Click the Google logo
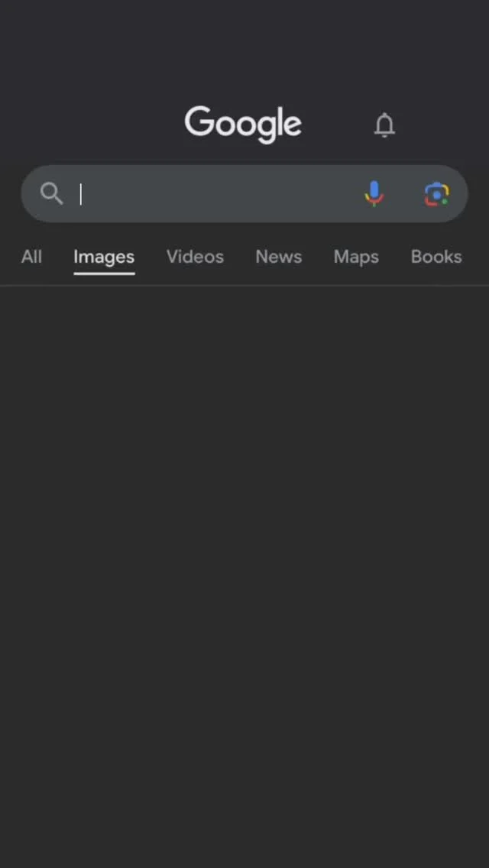The image size is (489, 868). [243, 125]
